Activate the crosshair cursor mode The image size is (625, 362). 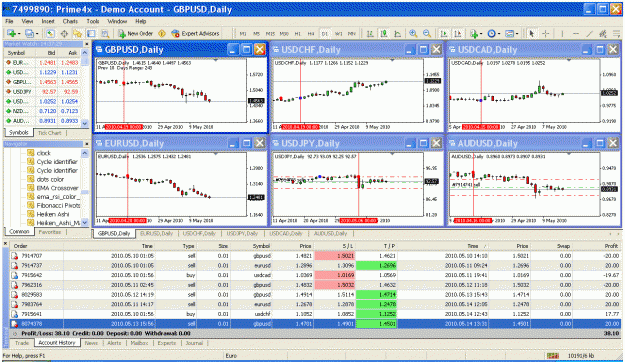pyautogui.click(x=546, y=34)
